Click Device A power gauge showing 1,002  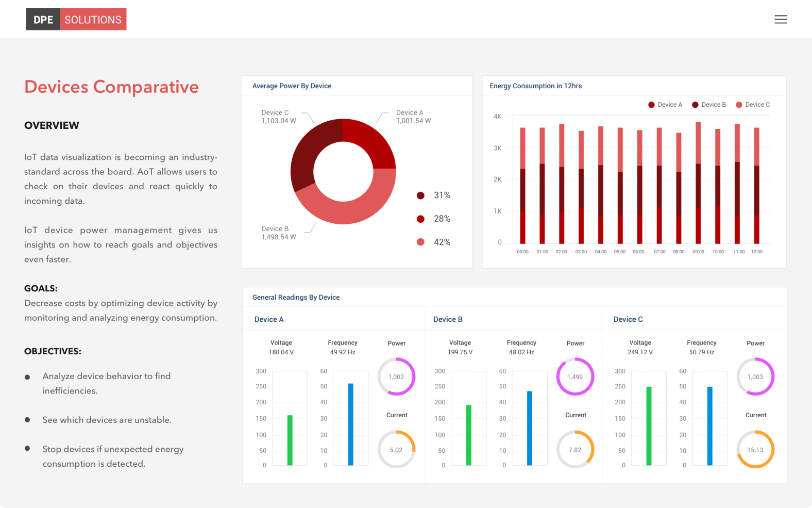pyautogui.click(x=396, y=376)
